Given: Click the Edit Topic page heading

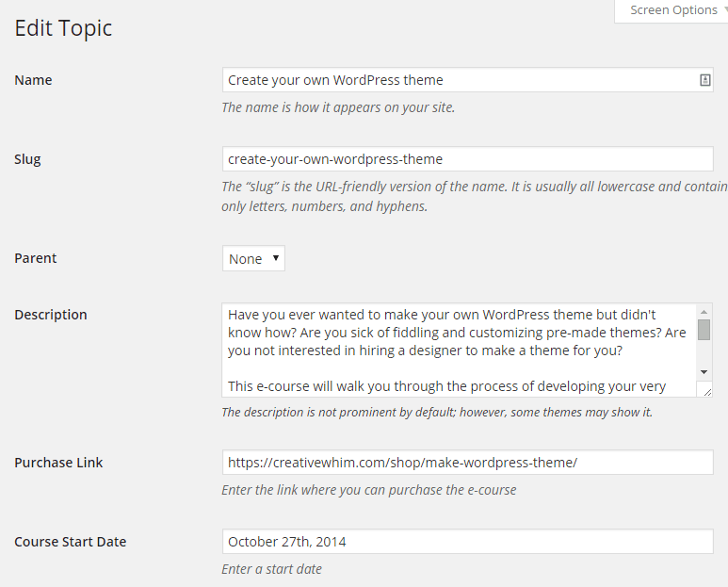Looking at the screenshot, I should coord(63,28).
